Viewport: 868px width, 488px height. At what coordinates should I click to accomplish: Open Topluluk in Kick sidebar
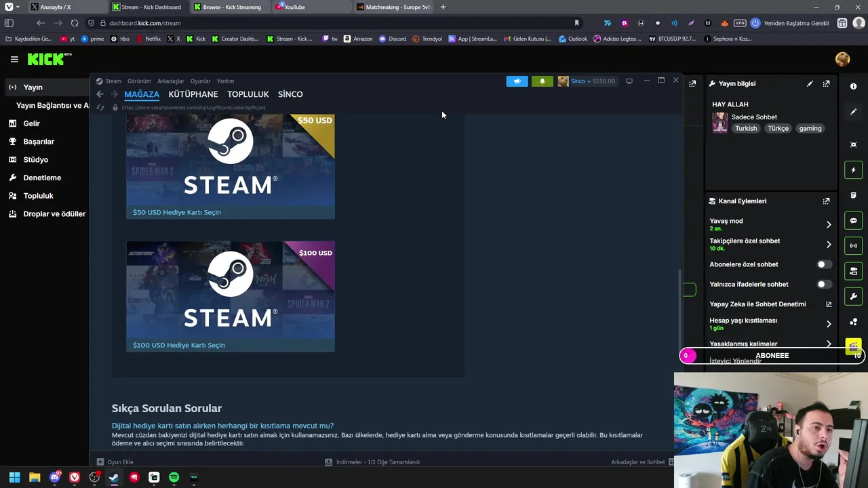(x=38, y=196)
